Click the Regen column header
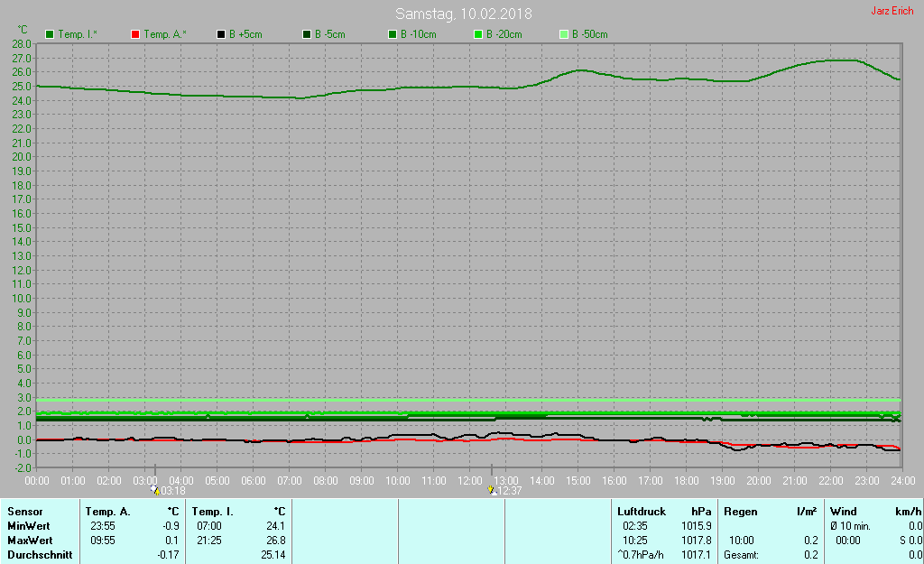Viewport: 924px width, 564px height. pos(740,512)
